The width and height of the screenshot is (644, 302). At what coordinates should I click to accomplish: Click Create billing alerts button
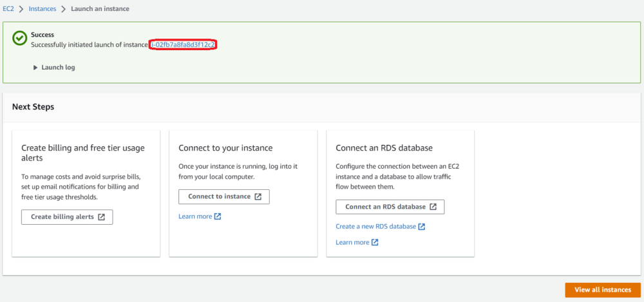pos(67,217)
